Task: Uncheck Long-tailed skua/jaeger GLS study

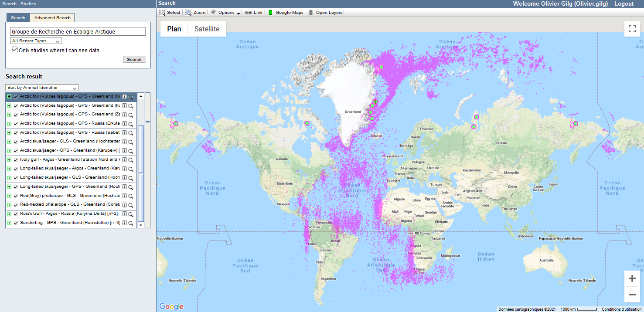Action: [x=16, y=178]
